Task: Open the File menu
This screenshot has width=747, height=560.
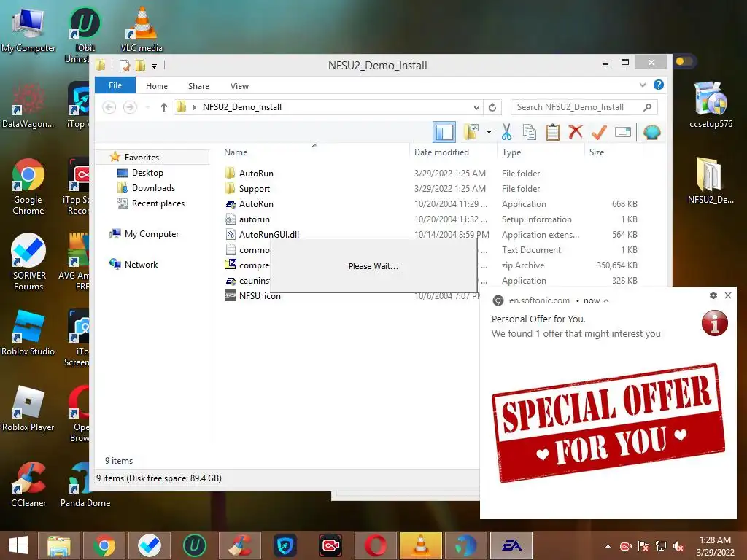Action: tap(115, 85)
